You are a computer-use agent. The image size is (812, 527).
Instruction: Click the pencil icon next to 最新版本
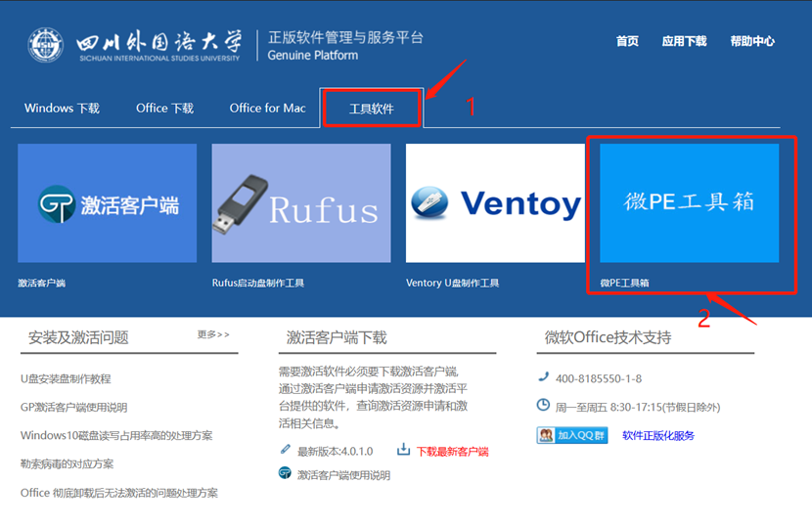point(286,450)
